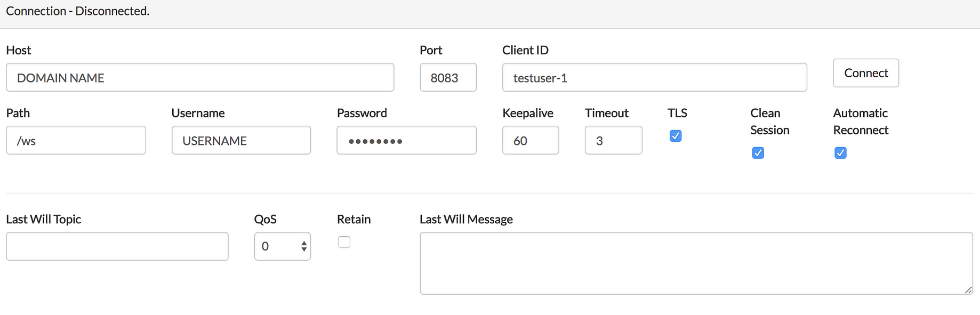This screenshot has width=980, height=315.
Task: Select the Port field showing 8083
Action: tap(448, 77)
